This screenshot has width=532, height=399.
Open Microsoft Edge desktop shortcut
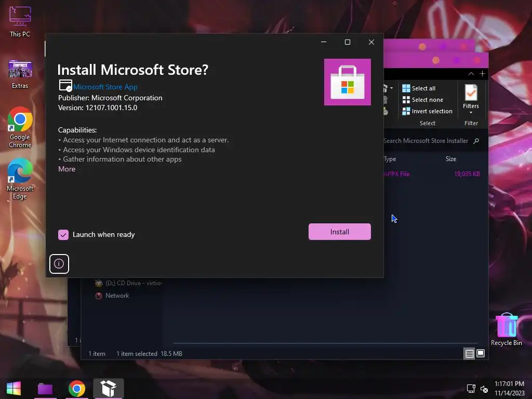click(20, 179)
